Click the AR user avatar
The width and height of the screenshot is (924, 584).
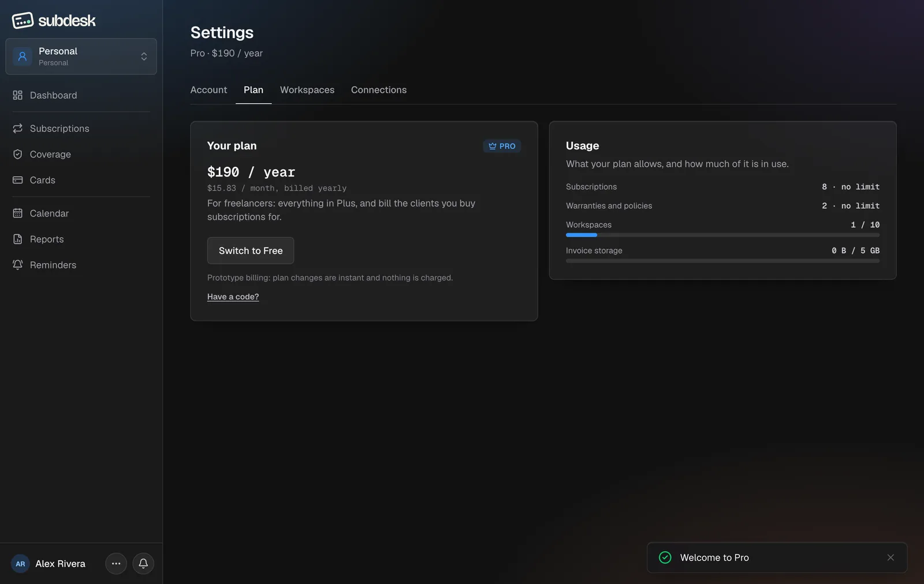pyautogui.click(x=20, y=564)
